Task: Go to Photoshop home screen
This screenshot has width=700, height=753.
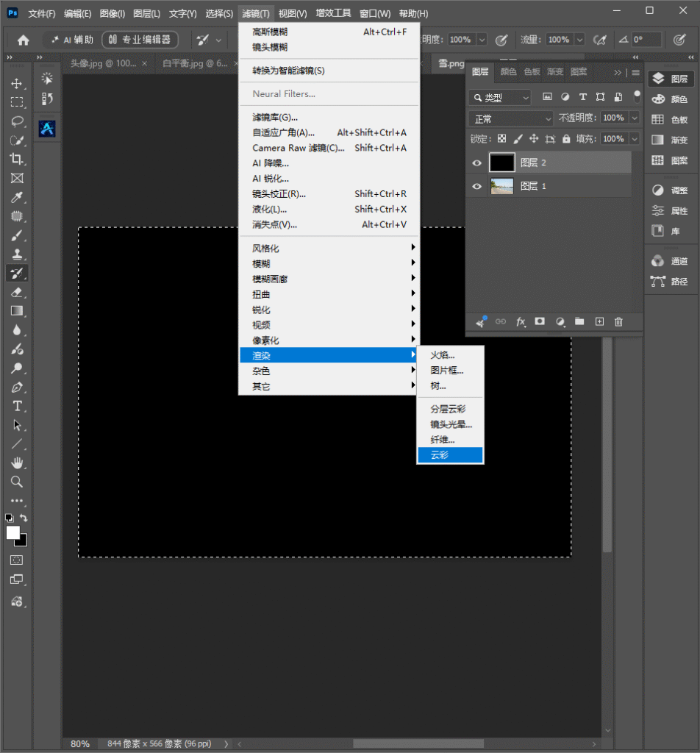Action: point(23,40)
